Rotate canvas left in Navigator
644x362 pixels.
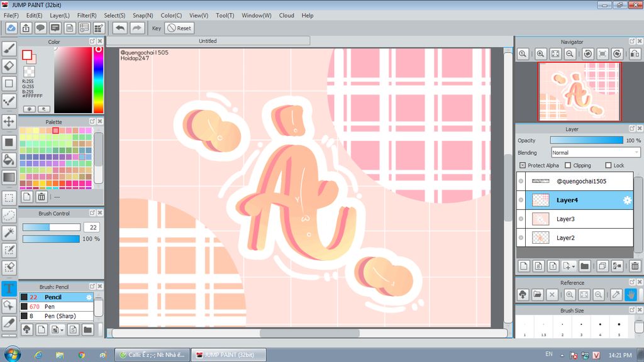pos(588,54)
